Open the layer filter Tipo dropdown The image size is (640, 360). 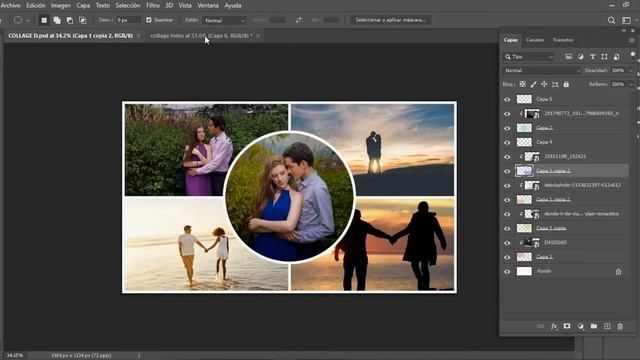pyautogui.click(x=529, y=57)
